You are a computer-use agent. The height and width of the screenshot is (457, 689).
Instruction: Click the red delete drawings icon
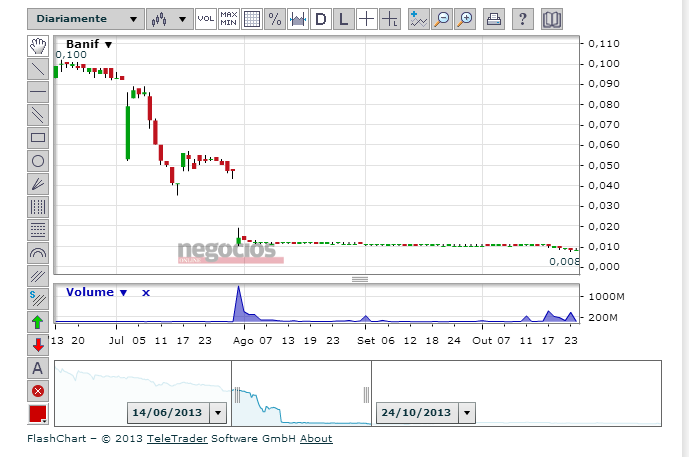click(38, 391)
